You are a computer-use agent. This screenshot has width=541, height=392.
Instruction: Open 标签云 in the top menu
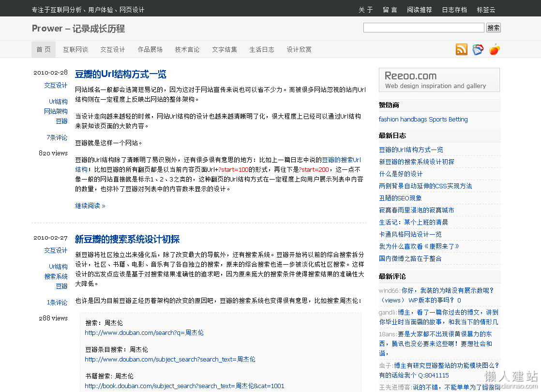pos(486,10)
